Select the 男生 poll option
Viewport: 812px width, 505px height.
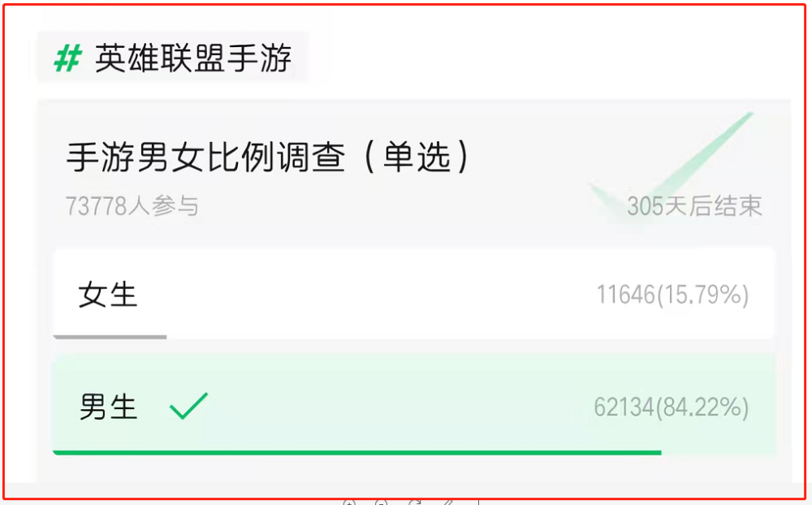pos(413,404)
